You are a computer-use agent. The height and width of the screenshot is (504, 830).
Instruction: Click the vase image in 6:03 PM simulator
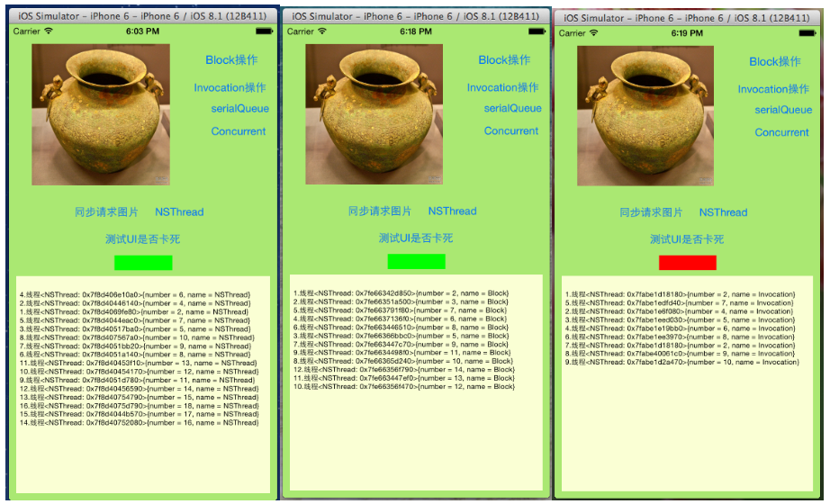(x=101, y=114)
